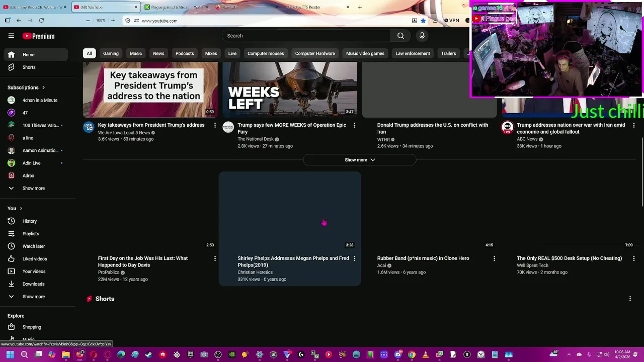This screenshot has height=362, width=644.
Task: Open Watch later in the sidebar
Action: click(36, 246)
